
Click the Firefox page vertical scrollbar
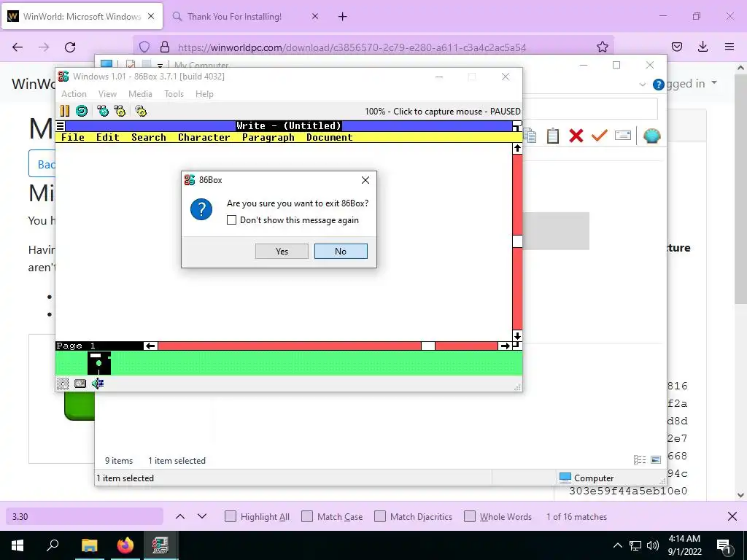point(740,189)
